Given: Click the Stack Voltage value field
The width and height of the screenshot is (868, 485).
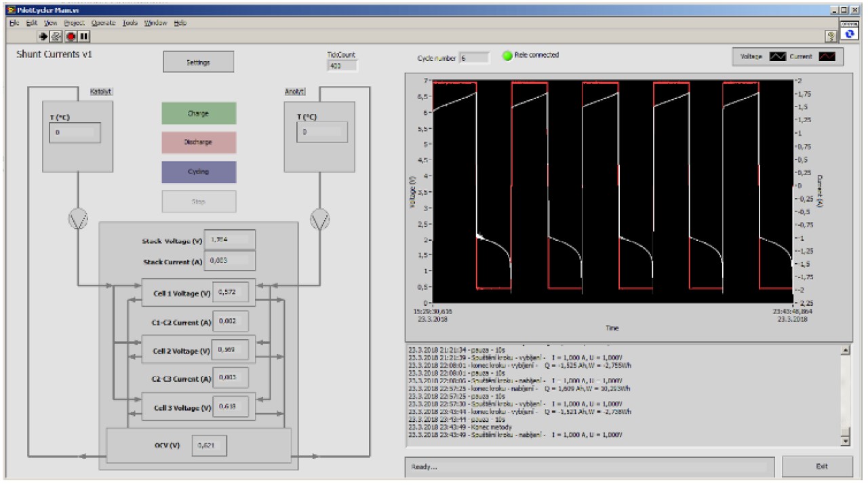Looking at the screenshot, I should [231, 240].
